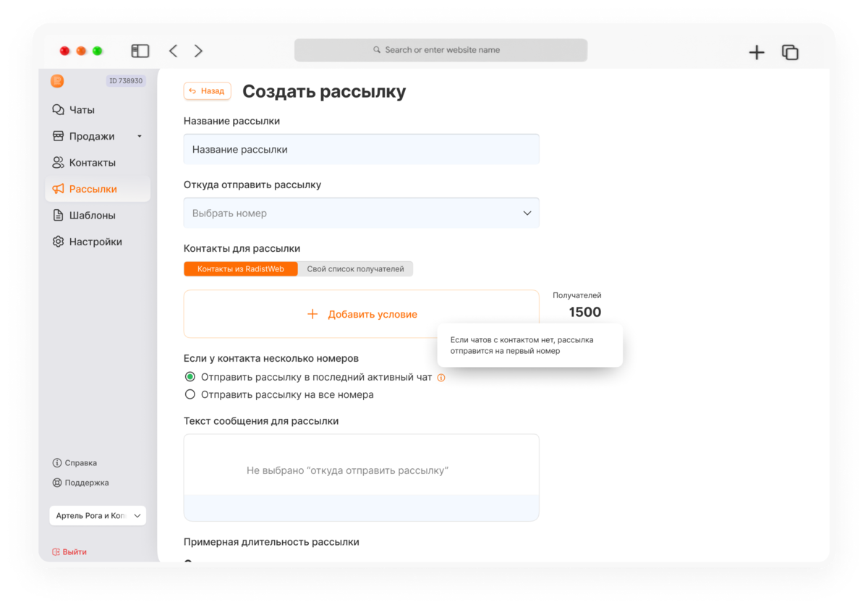The height and width of the screenshot is (610, 868).
Task: Click the Текст сообщения для рассылки area
Action: coord(361,478)
